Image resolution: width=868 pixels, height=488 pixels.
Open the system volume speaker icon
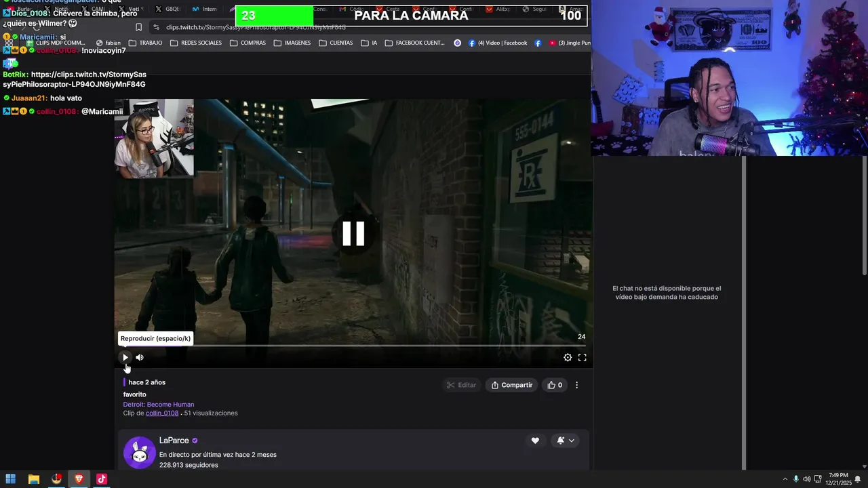coord(806,479)
